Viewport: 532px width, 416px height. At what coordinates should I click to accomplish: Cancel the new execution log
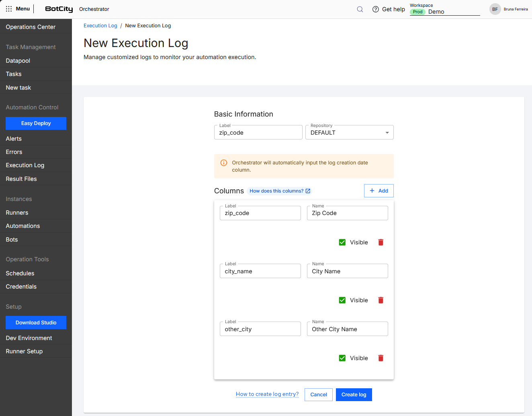point(319,395)
